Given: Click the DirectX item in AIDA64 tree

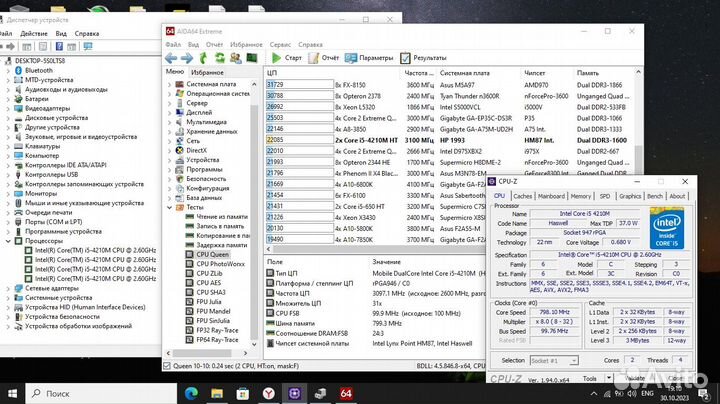Looking at the screenshot, I should 197,150.
